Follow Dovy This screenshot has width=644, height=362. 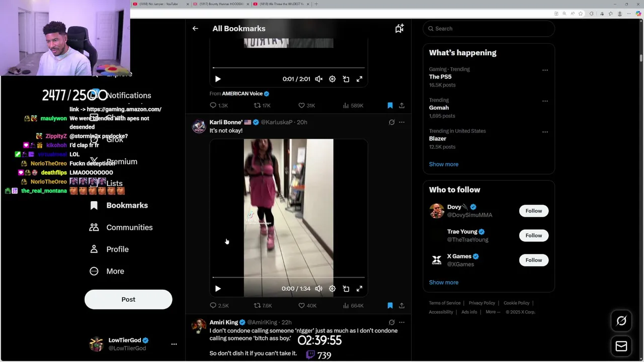point(534,211)
